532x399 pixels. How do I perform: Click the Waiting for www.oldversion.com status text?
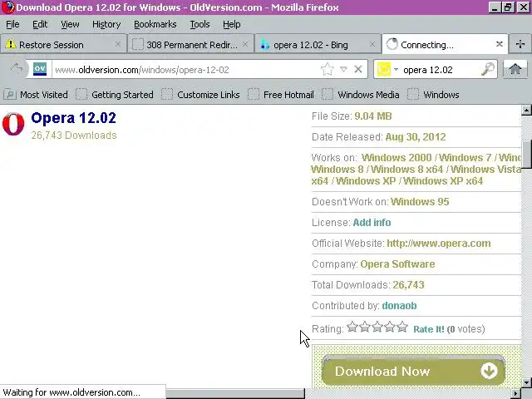click(x=71, y=392)
